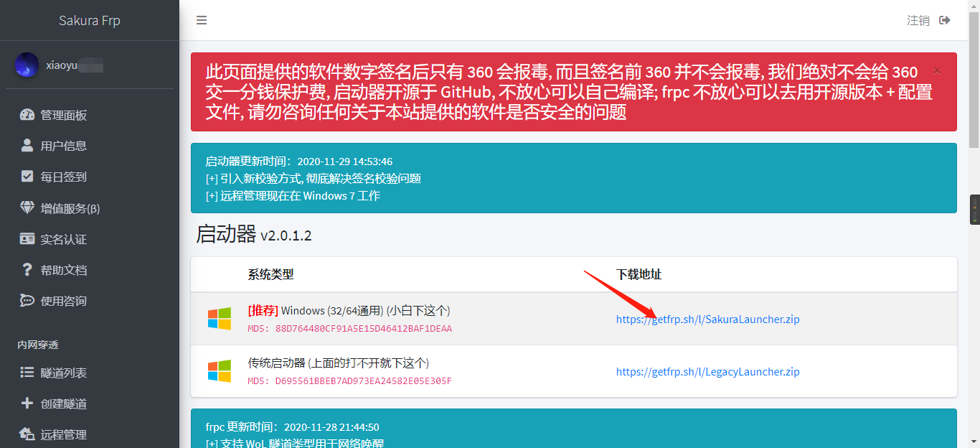Click the 增值服务 diamond icon
Viewport: 980px width, 448px height.
click(27, 208)
